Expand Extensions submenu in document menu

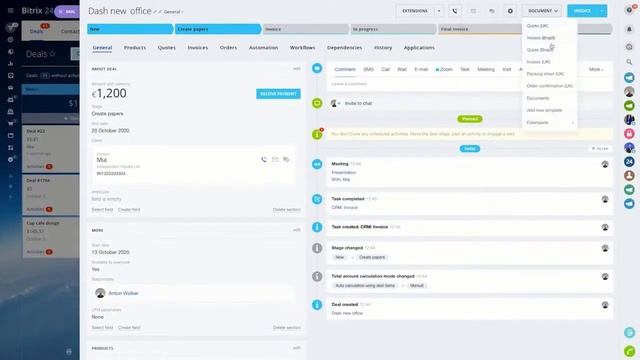(x=550, y=122)
